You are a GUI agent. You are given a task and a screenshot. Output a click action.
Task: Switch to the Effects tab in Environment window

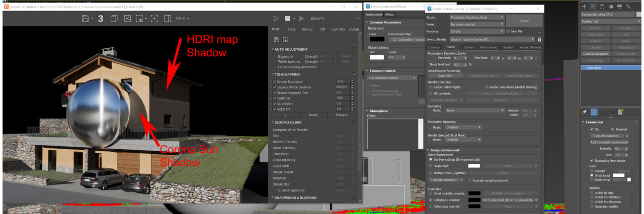pos(389,15)
